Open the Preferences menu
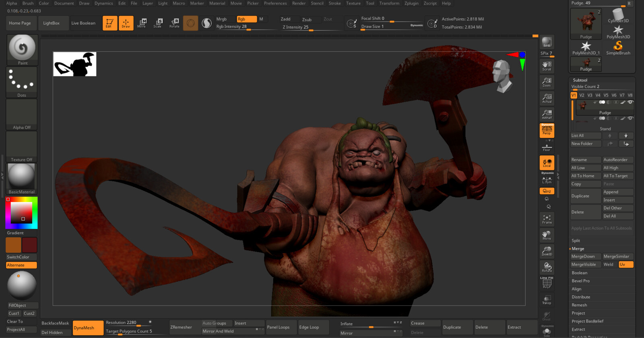The width and height of the screenshot is (644, 338). 275,3
